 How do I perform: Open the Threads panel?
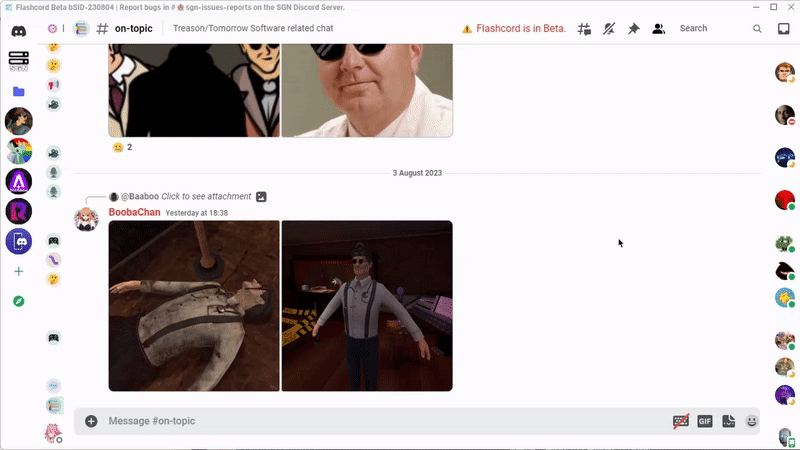coord(584,29)
